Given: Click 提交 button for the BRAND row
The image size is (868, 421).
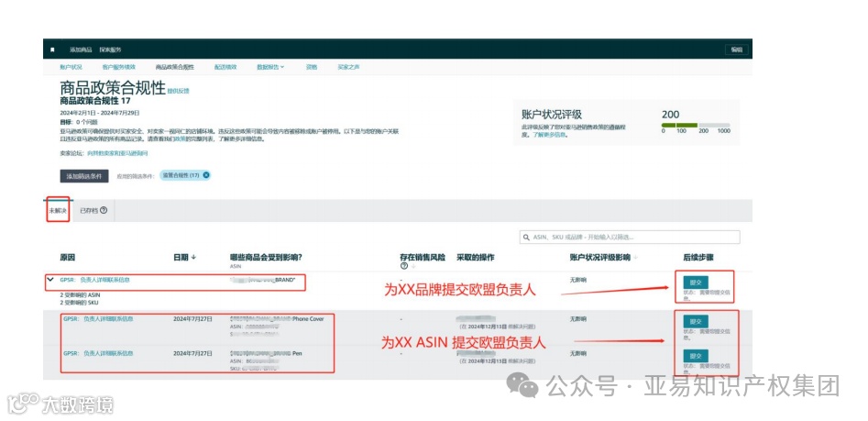Looking at the screenshot, I should 696,283.
